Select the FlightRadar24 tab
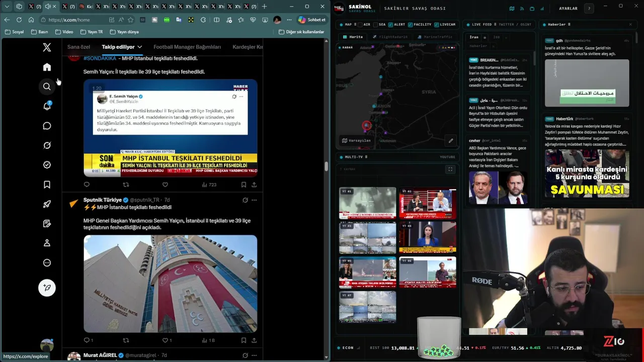This screenshot has height=362, width=644. coord(390,37)
